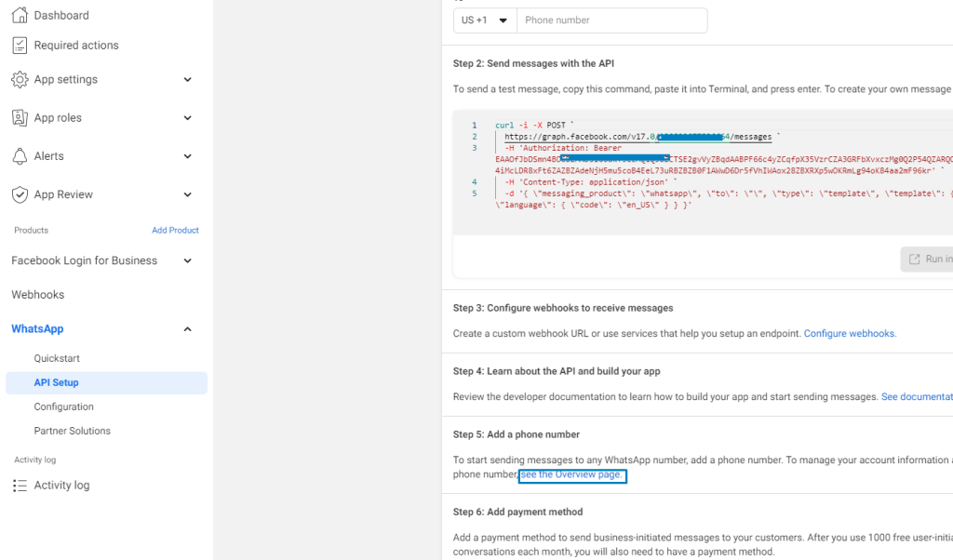
Task: Click the See documentation link
Action: 917,396
